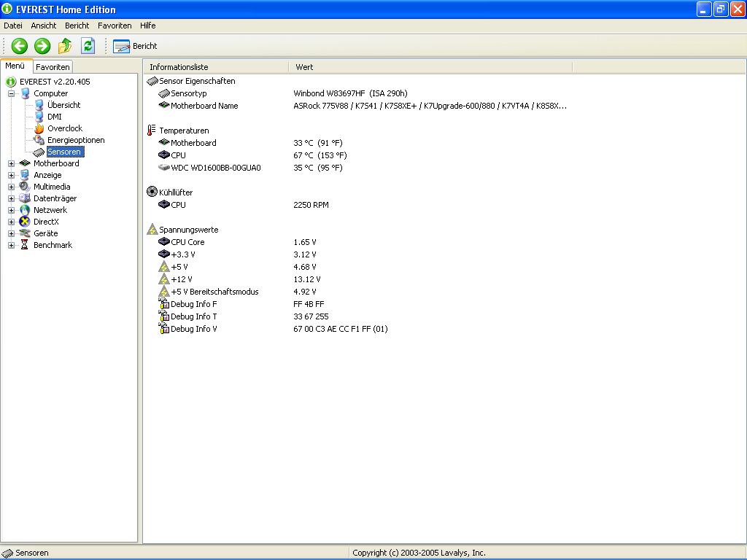The width and height of the screenshot is (747, 560).
Task: Click the green Back arrow button
Action: click(20, 46)
